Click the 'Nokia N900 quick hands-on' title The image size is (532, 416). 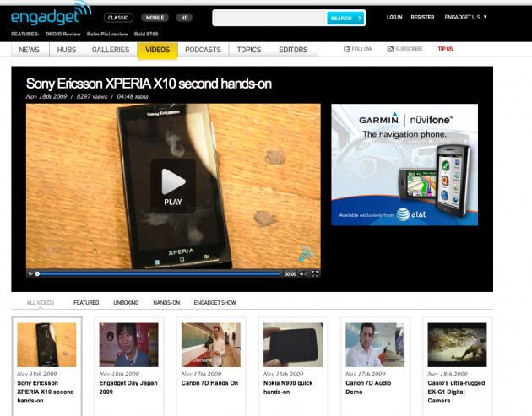288,387
